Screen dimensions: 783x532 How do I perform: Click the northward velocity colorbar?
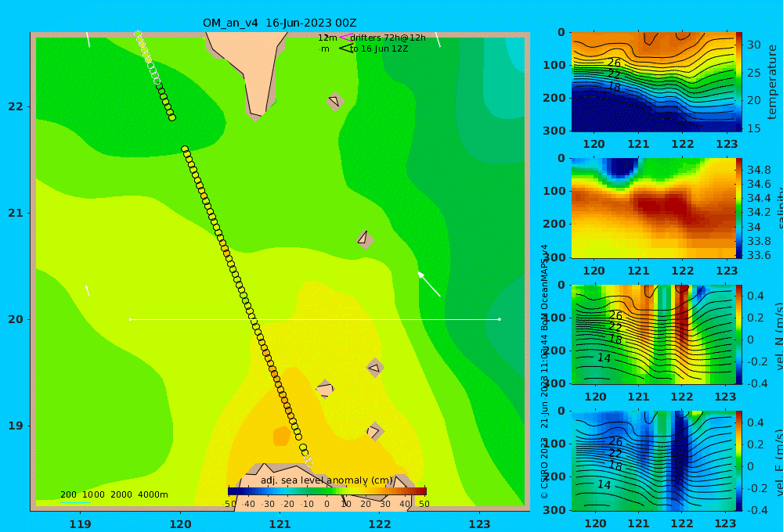click(739, 334)
